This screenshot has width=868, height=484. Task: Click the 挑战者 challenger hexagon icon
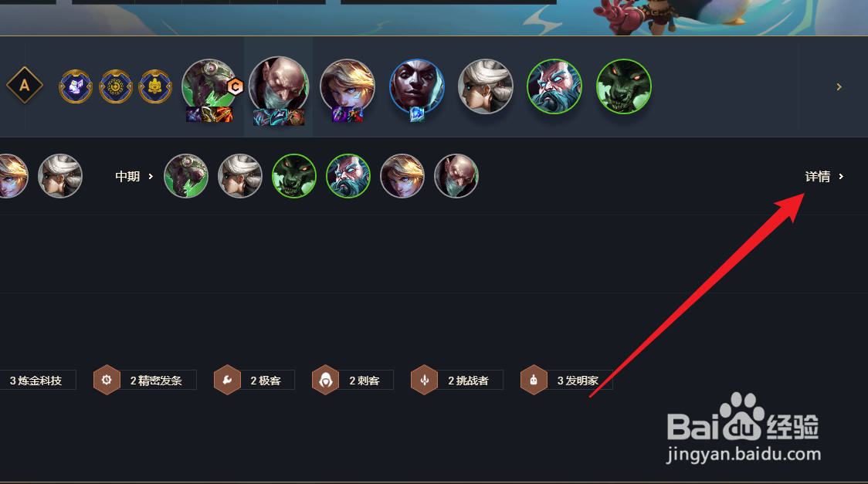[425, 380]
